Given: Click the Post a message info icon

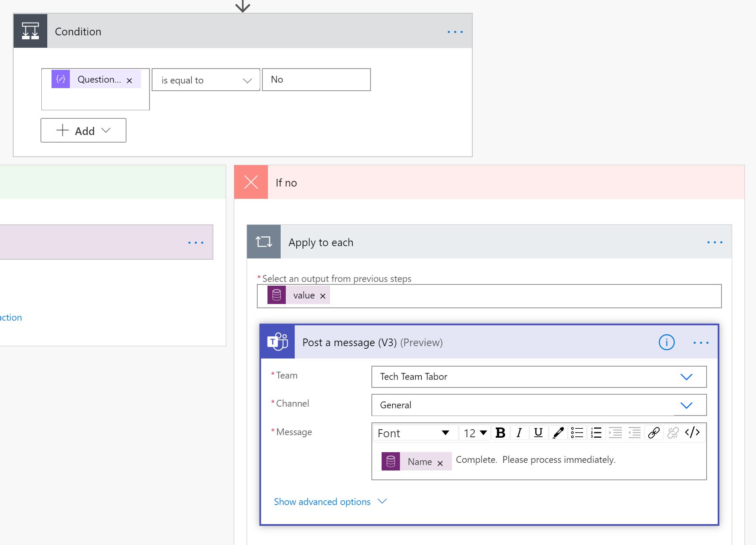Looking at the screenshot, I should click(667, 342).
